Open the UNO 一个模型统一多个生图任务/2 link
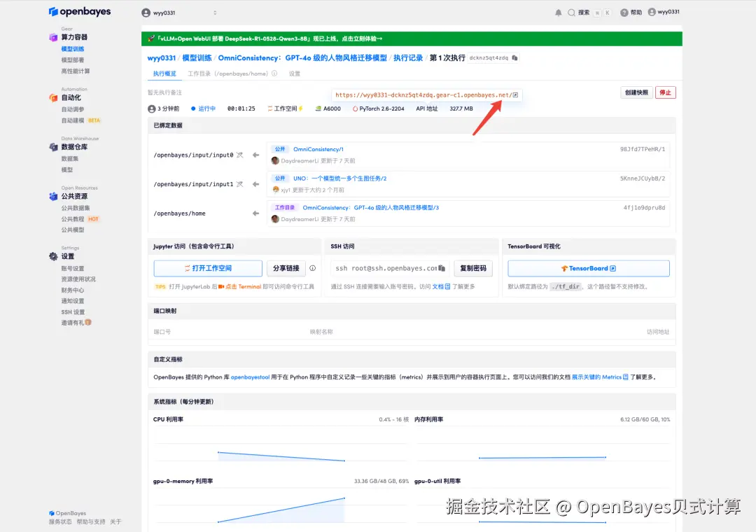Viewport: 756px width, 532px height. (x=340, y=178)
